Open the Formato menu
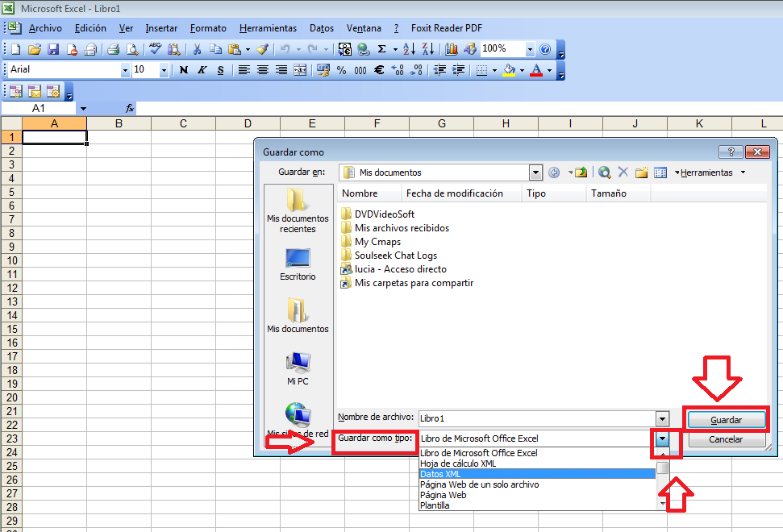This screenshot has height=532, width=783. (208, 28)
